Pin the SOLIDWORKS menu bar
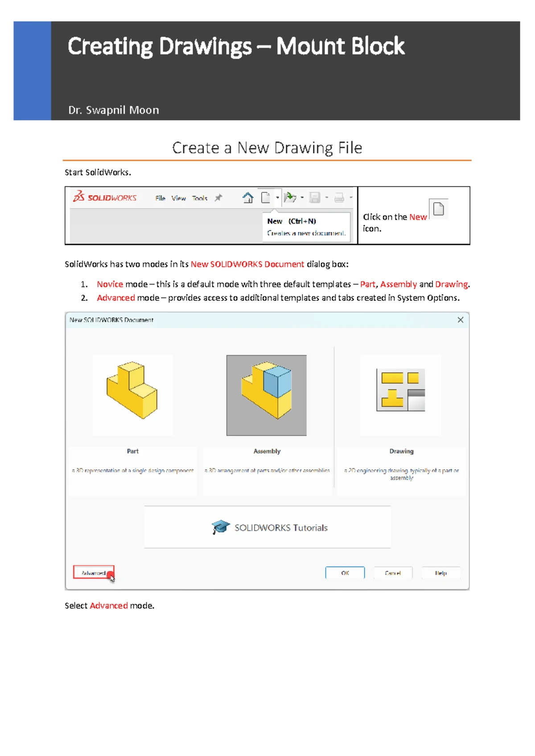 (218, 198)
